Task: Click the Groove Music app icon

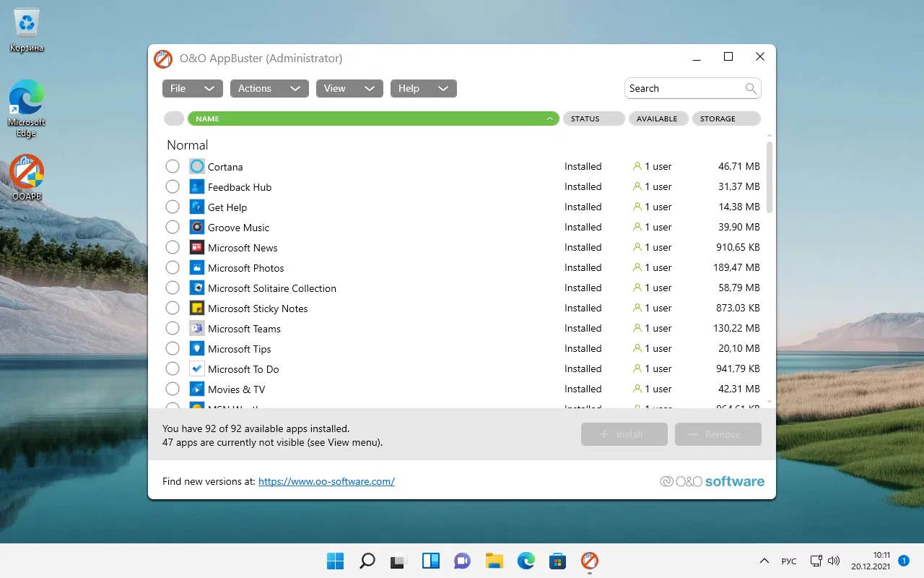Action: click(197, 227)
